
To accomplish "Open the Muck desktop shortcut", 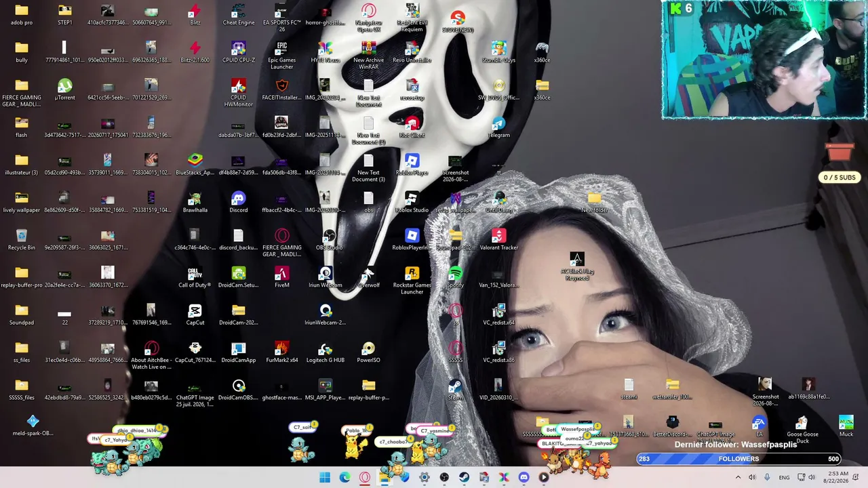I will [846, 426].
